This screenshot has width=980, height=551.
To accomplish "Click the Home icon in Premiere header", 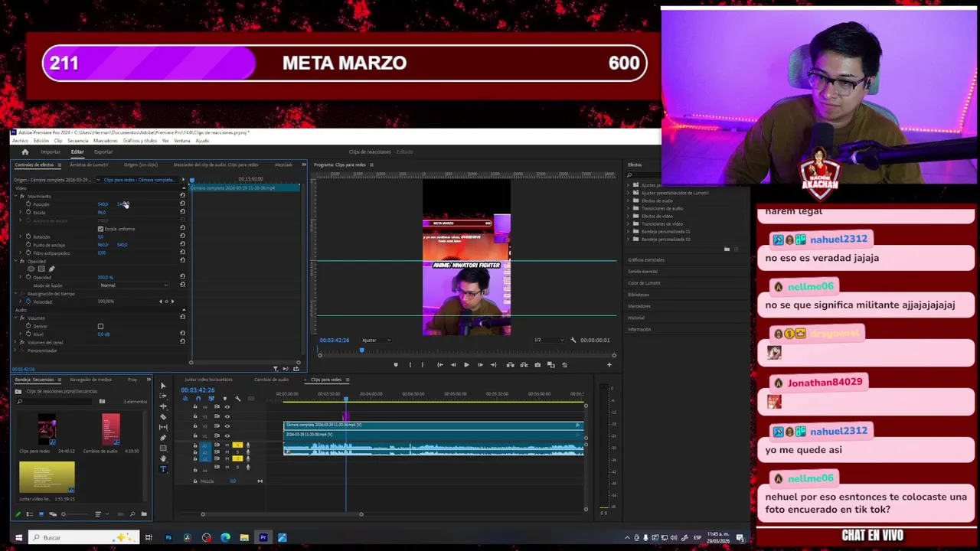I will pos(24,152).
